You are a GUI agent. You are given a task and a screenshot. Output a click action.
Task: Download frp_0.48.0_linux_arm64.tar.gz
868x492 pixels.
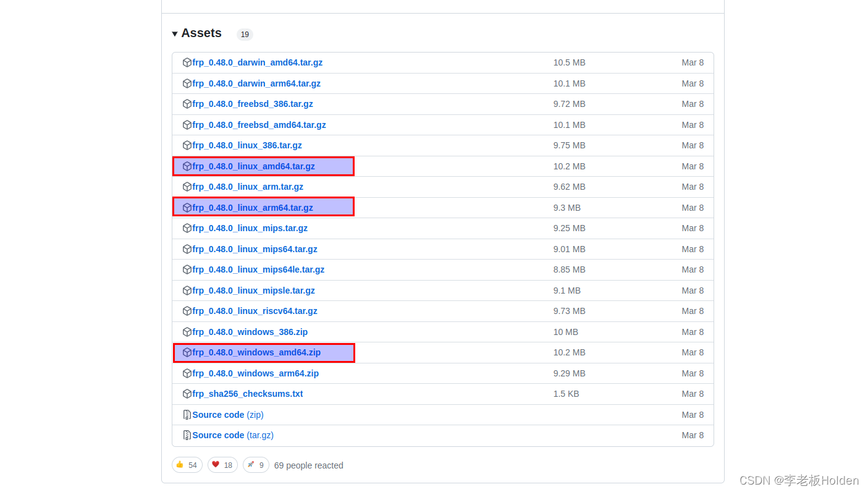(x=253, y=208)
